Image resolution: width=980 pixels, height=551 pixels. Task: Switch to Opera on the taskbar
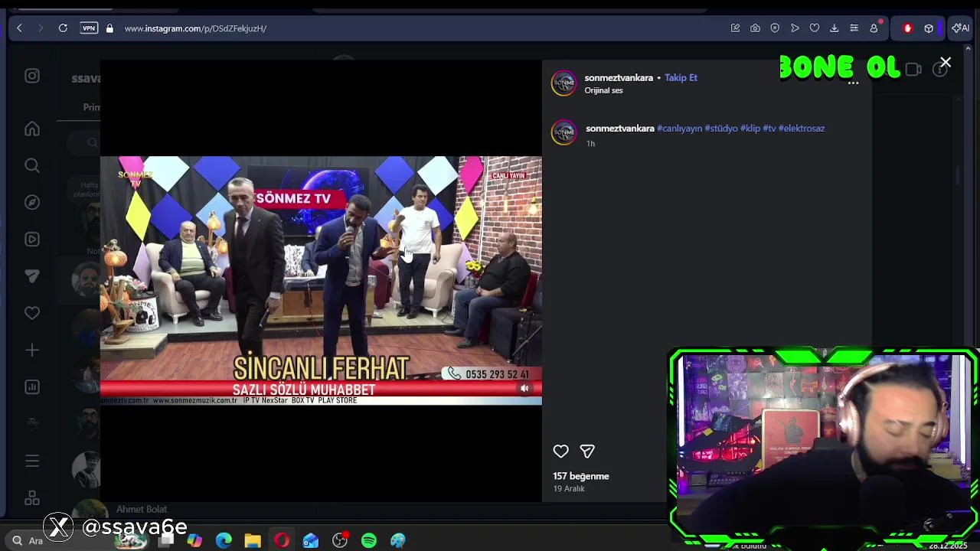pyautogui.click(x=282, y=541)
